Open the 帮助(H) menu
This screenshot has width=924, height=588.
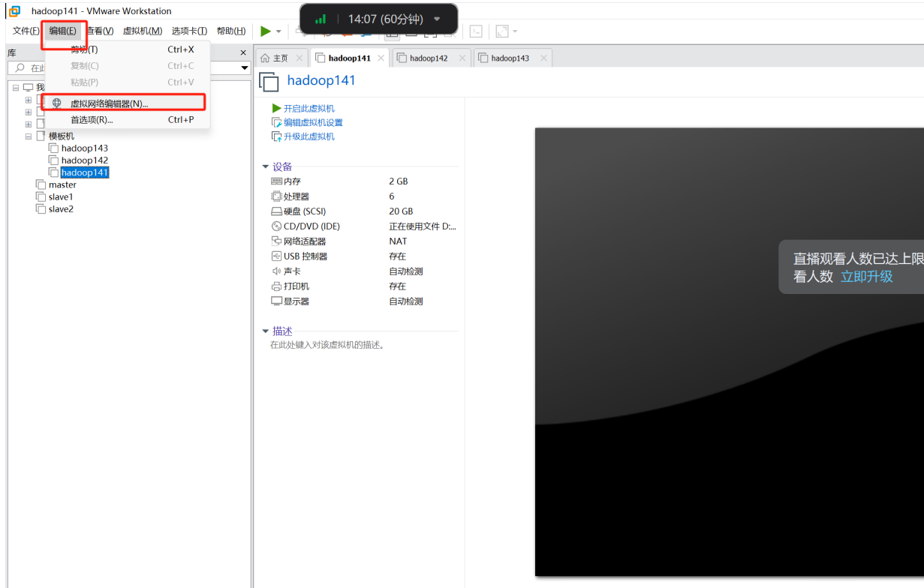click(231, 31)
